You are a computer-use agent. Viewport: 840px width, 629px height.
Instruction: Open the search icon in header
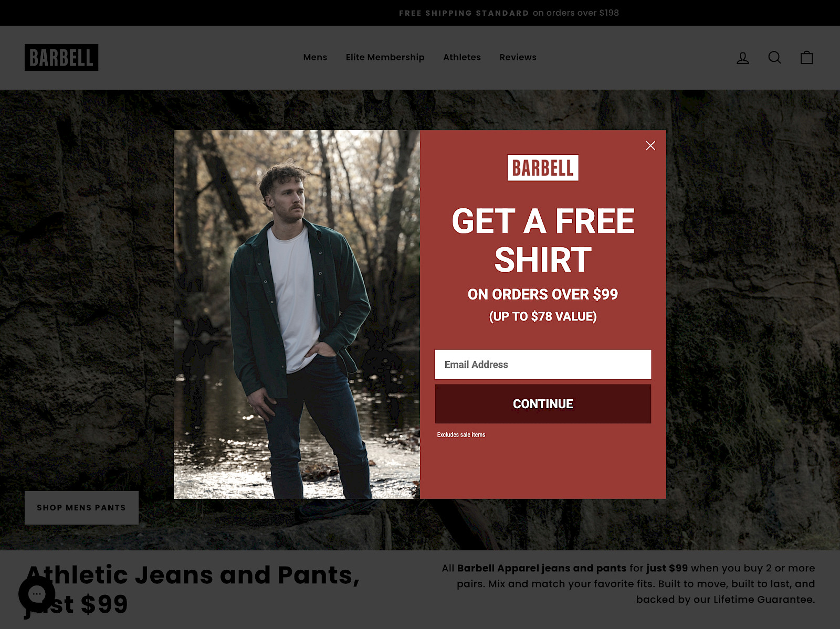point(774,57)
